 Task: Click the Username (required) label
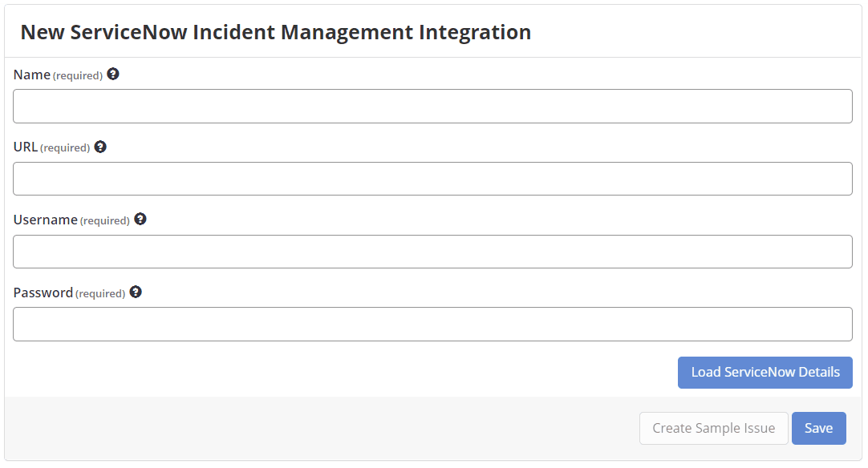71,219
